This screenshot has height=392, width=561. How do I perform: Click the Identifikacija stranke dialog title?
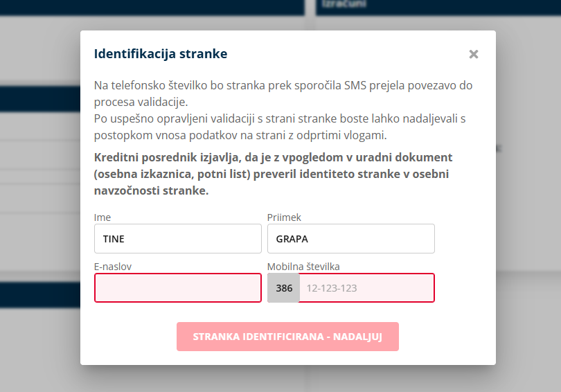point(161,53)
